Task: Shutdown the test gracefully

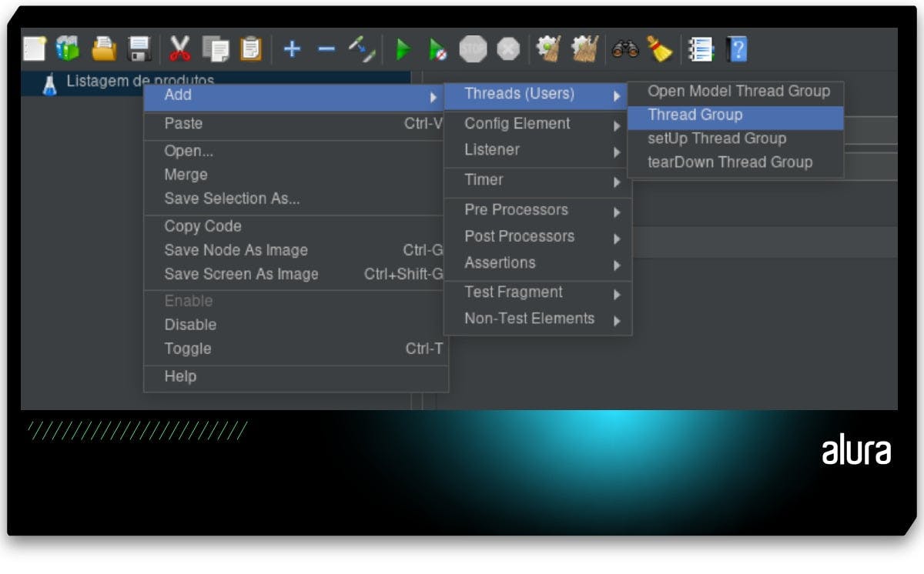Action: (506, 48)
